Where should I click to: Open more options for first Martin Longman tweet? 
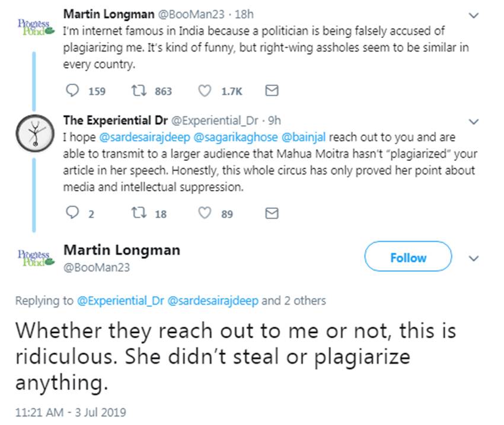click(x=474, y=14)
